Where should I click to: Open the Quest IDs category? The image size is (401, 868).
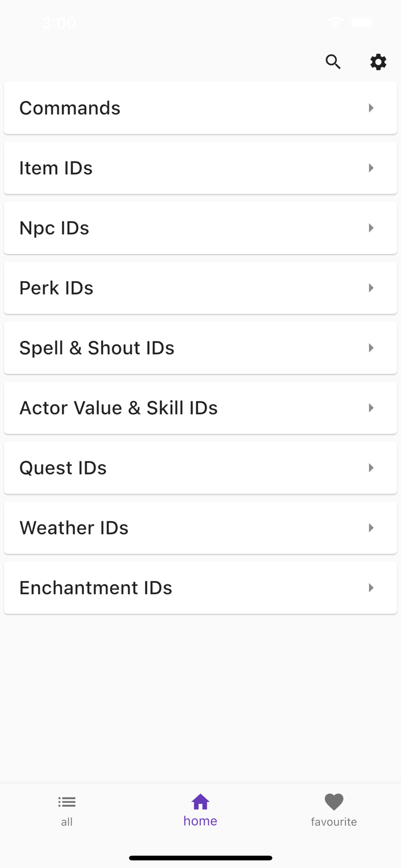(x=200, y=468)
